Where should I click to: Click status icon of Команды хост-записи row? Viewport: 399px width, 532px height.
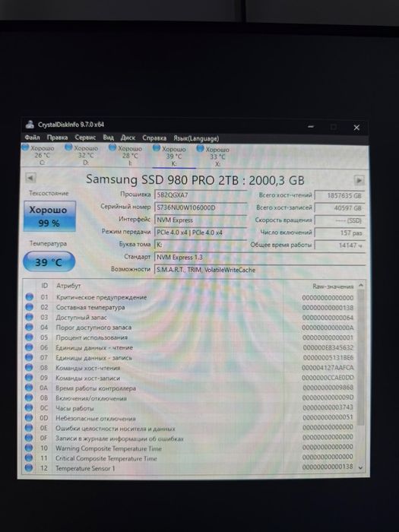[x=29, y=377]
